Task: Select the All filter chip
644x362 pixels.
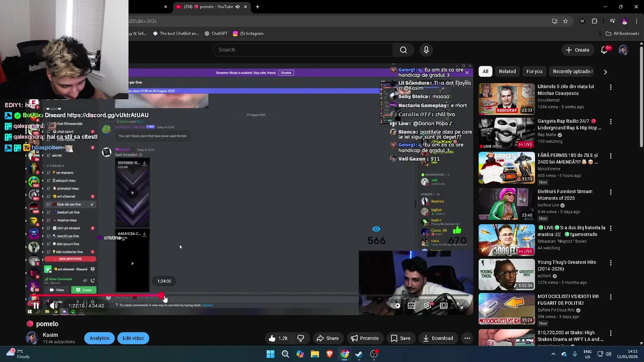Action: point(485,71)
